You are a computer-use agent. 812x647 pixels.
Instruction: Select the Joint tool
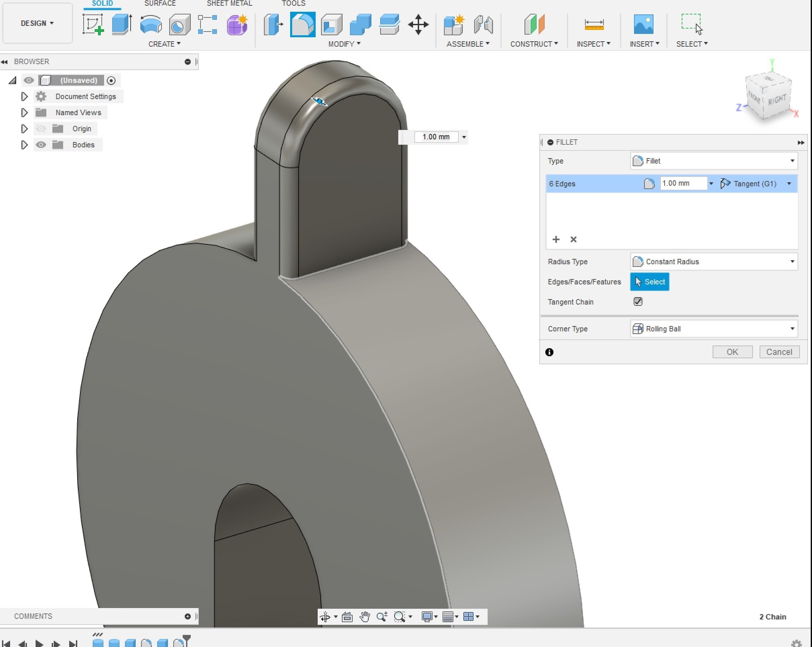pos(483,25)
